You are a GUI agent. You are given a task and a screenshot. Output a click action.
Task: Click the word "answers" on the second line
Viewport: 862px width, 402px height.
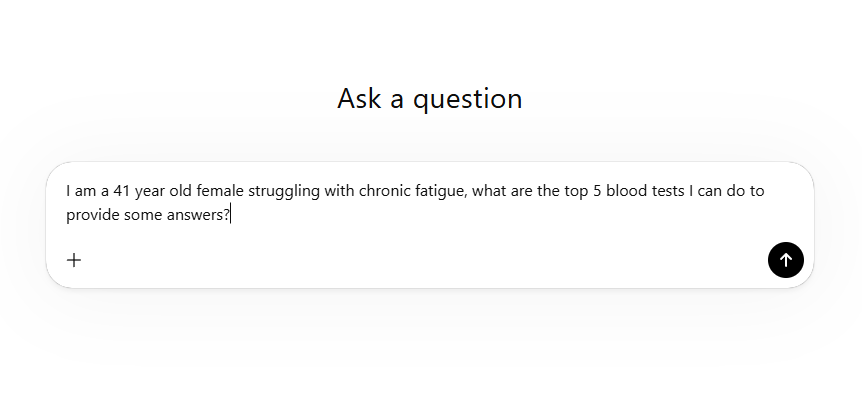click(198, 215)
